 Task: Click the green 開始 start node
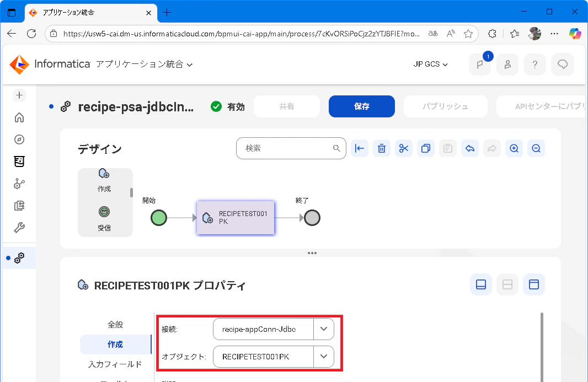159,218
